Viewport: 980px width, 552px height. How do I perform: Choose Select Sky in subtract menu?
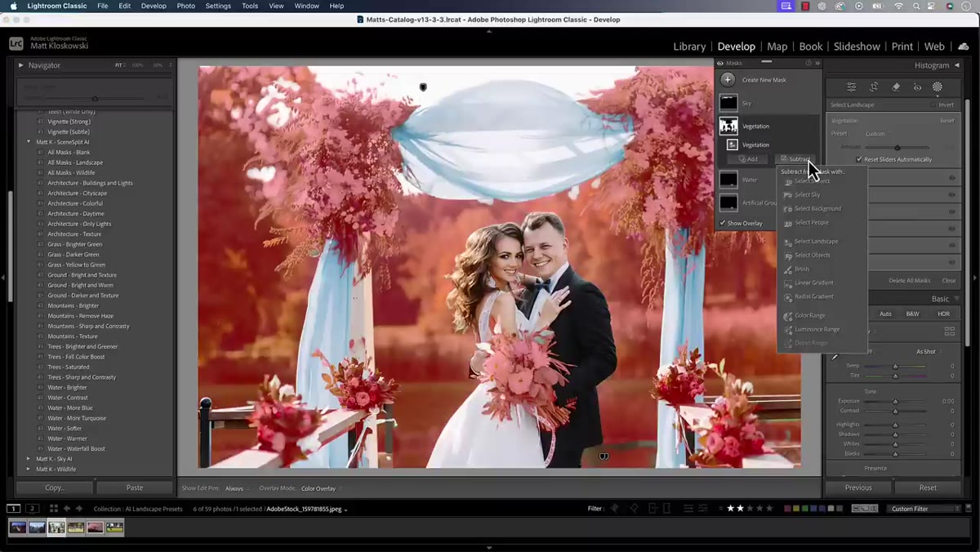pyautogui.click(x=807, y=194)
